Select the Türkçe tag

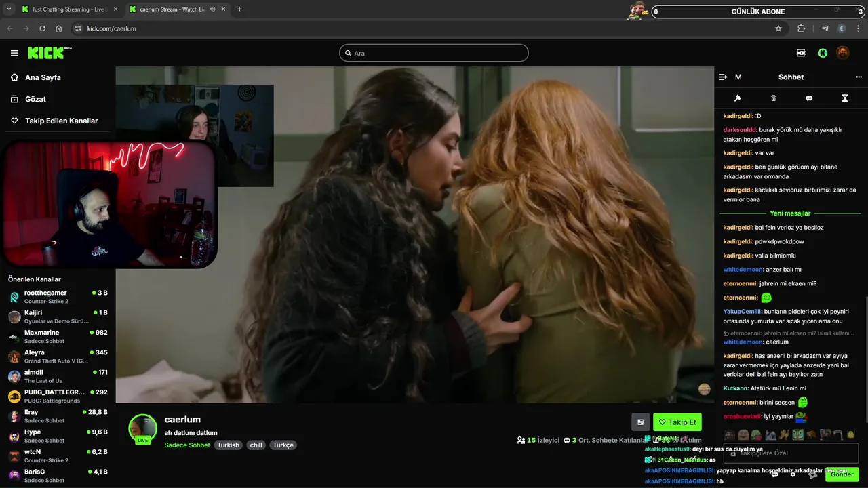pos(283,445)
